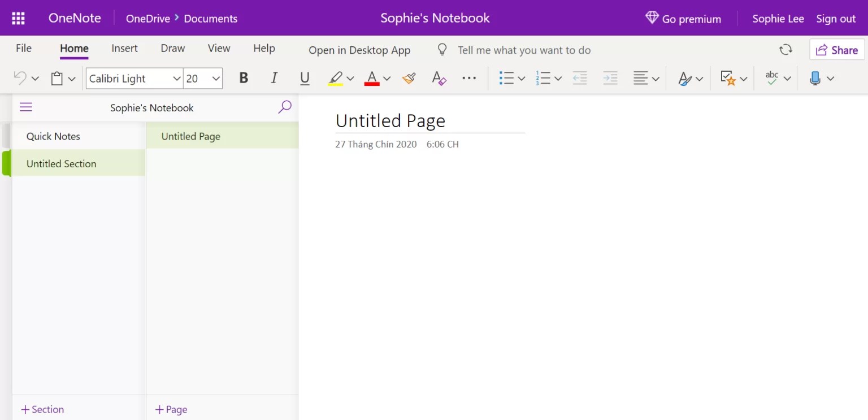
Task: Expand spelling options dropdown arrow
Action: (787, 79)
